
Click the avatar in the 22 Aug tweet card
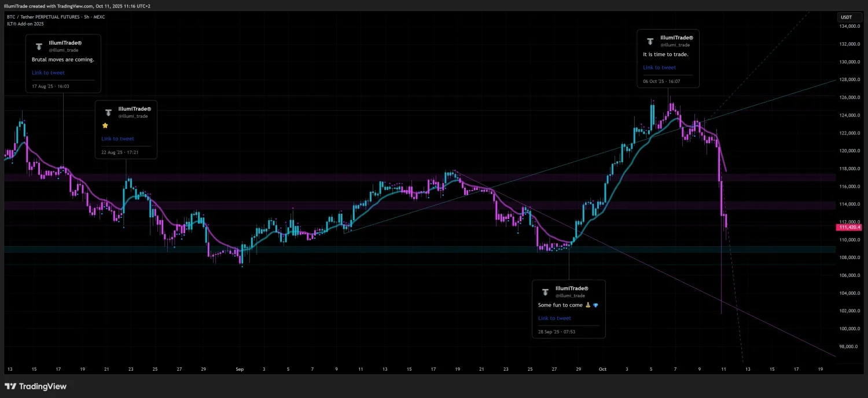(x=108, y=112)
